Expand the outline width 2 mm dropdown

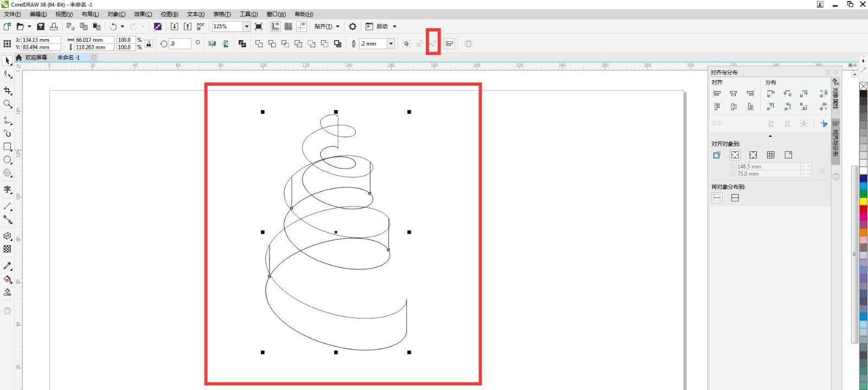coord(391,44)
